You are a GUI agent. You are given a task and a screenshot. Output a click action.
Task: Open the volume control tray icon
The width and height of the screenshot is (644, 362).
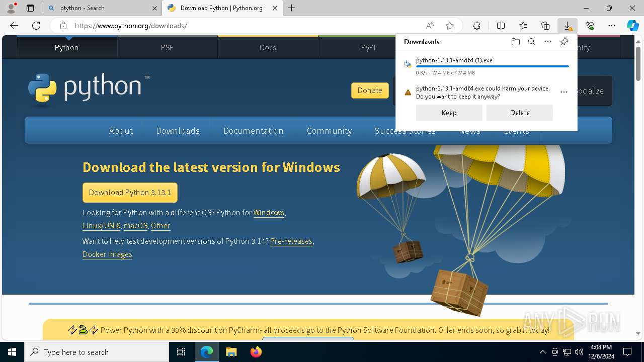pyautogui.click(x=579, y=352)
